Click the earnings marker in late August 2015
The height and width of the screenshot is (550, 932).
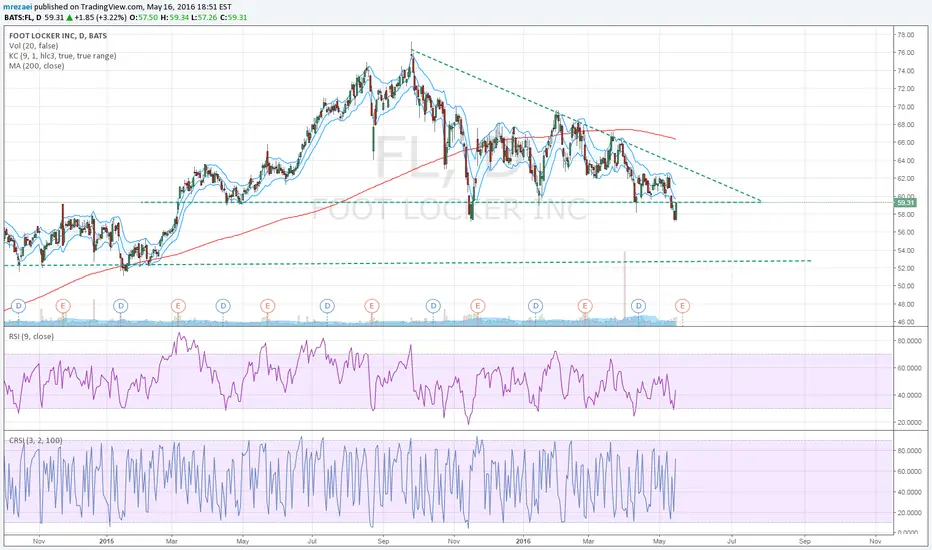(371, 306)
